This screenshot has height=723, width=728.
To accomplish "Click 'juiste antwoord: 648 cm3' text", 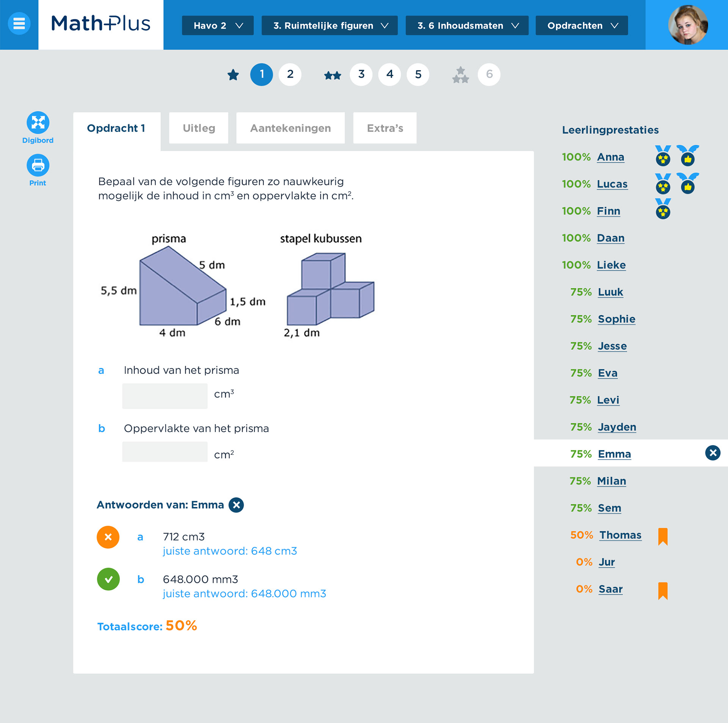I will click(230, 551).
